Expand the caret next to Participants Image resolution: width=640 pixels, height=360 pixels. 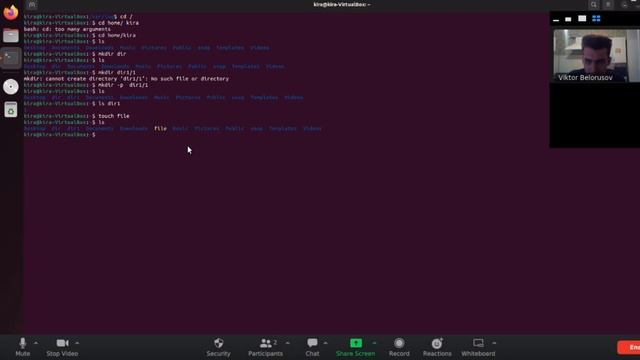point(288,343)
